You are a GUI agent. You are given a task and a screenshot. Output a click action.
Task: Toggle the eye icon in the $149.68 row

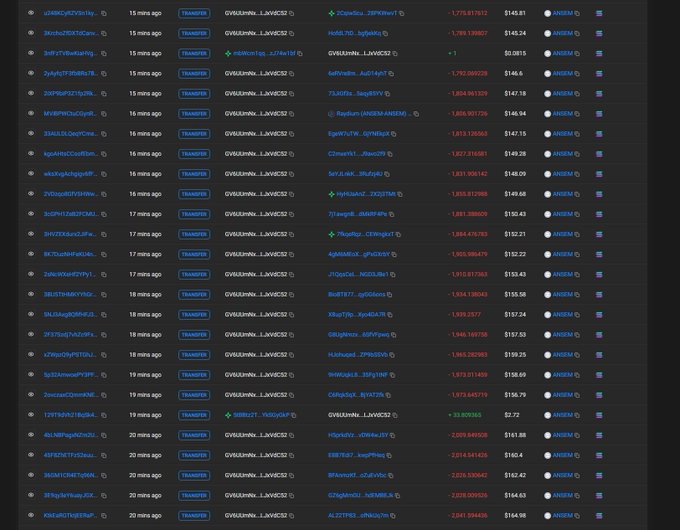[31, 193]
